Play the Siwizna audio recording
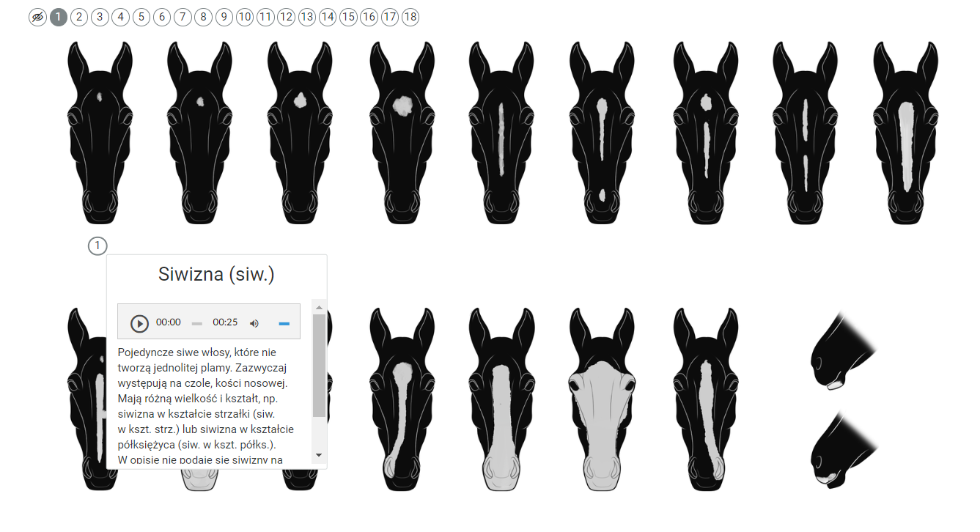 [139, 322]
